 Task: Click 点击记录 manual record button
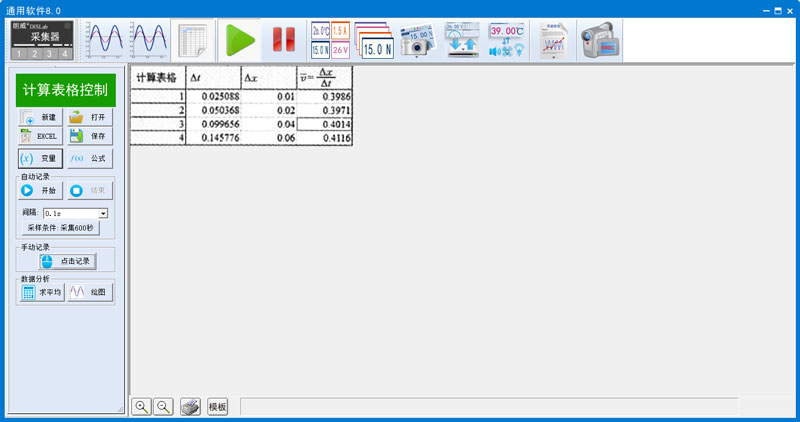coord(68,261)
